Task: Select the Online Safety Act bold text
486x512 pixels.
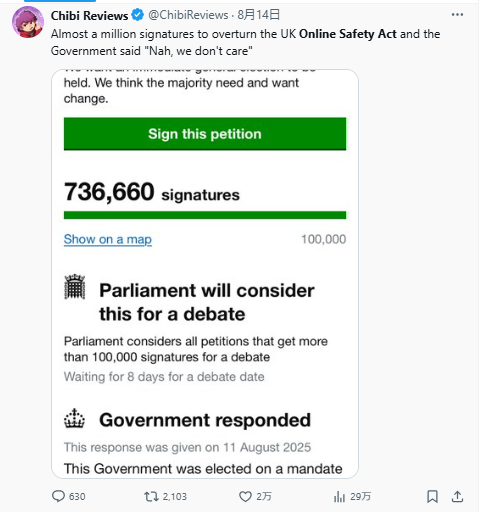Action: coord(348,34)
